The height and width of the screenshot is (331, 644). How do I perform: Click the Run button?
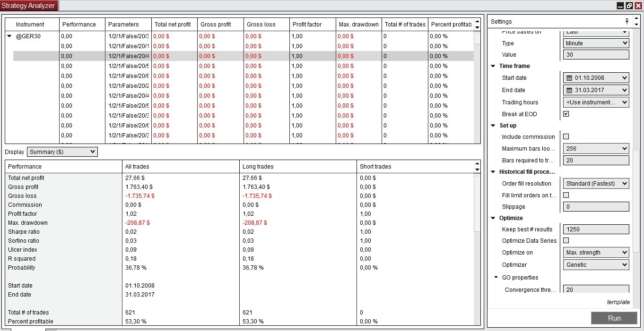pos(614,318)
